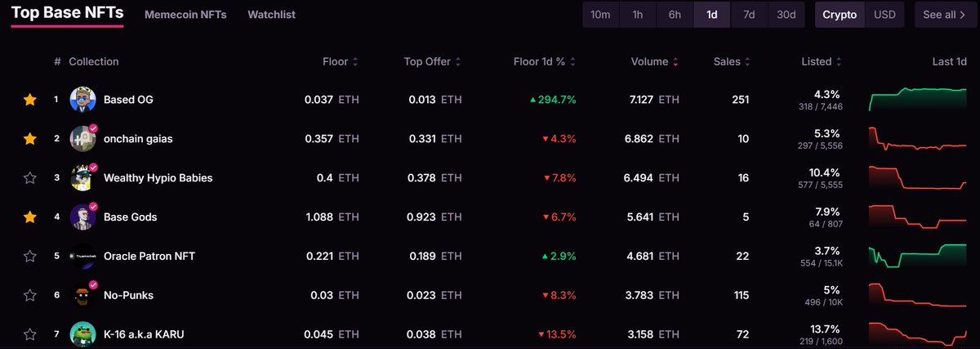Open Wealthy Hypio Babies avatar
This screenshot has width=980, height=349.
(x=83, y=178)
